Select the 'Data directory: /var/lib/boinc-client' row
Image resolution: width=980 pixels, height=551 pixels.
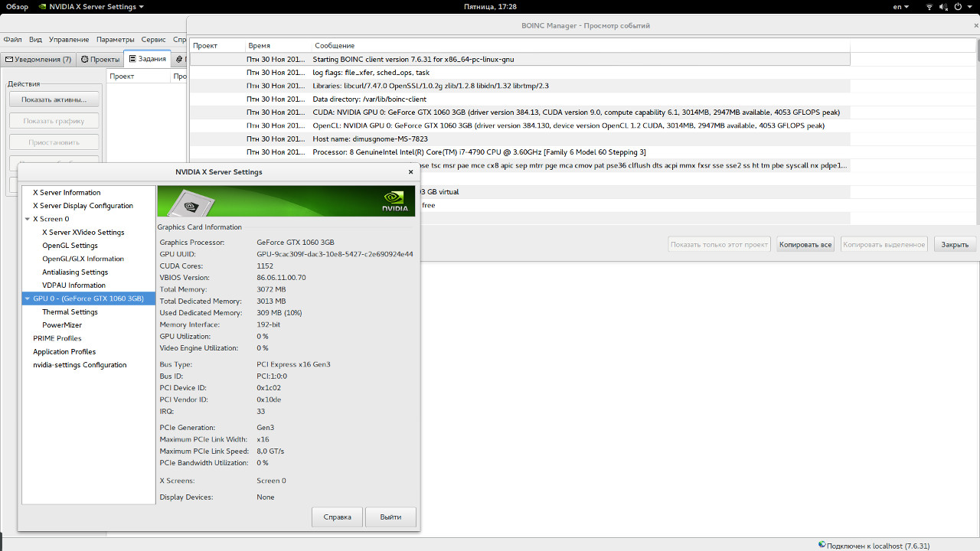point(520,99)
